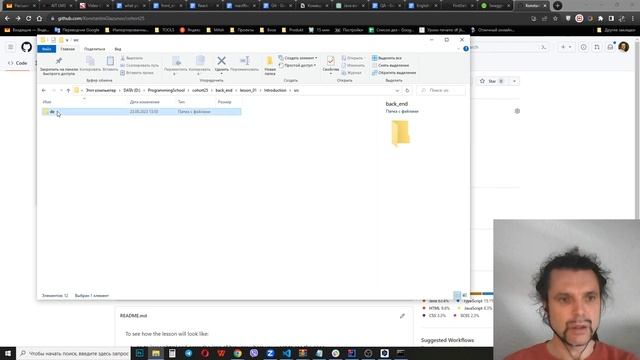Click the Copy to ribbon icon
Viewport: 640px width, 360px height.
pos(200,65)
